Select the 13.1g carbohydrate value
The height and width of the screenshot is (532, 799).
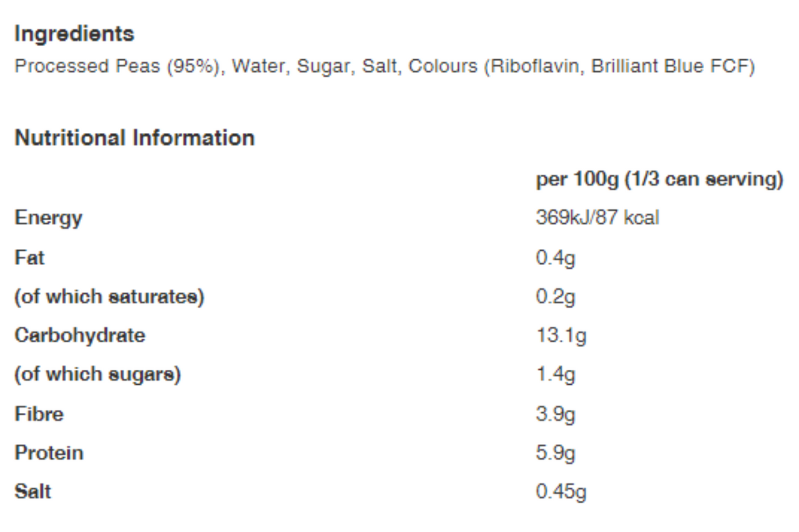point(561,336)
